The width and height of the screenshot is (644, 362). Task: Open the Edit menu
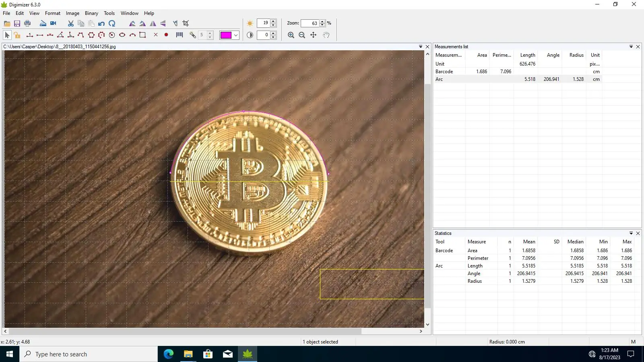(20, 13)
